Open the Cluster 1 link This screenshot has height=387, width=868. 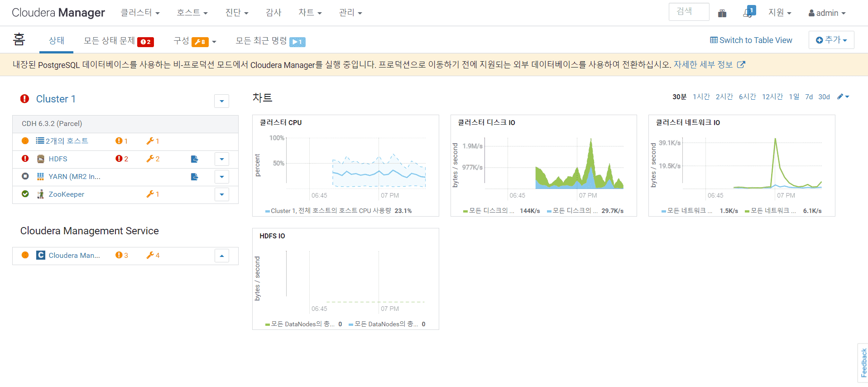(56, 99)
